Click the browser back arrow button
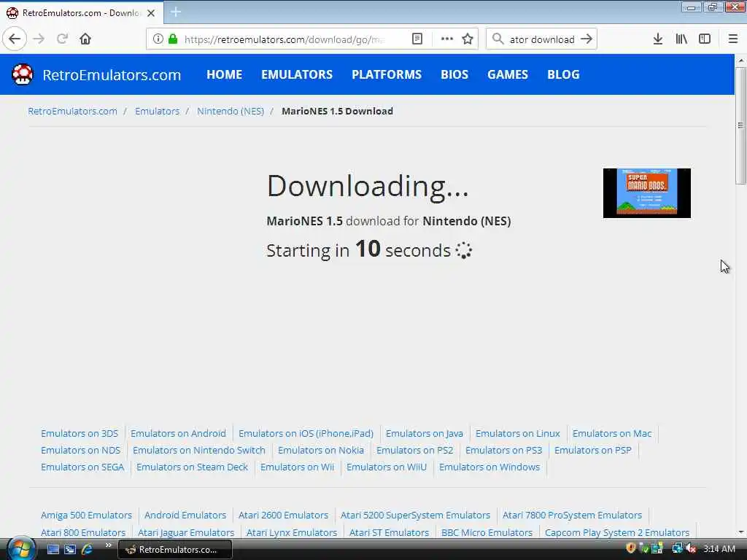This screenshot has width=747, height=560. pos(15,39)
